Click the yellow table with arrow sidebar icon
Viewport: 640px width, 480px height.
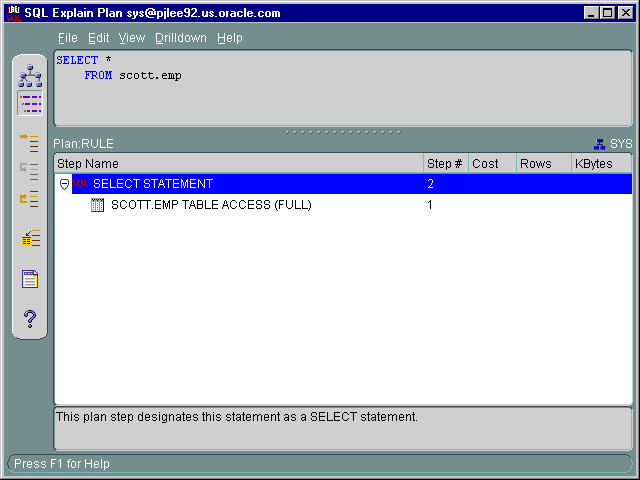(x=30, y=238)
